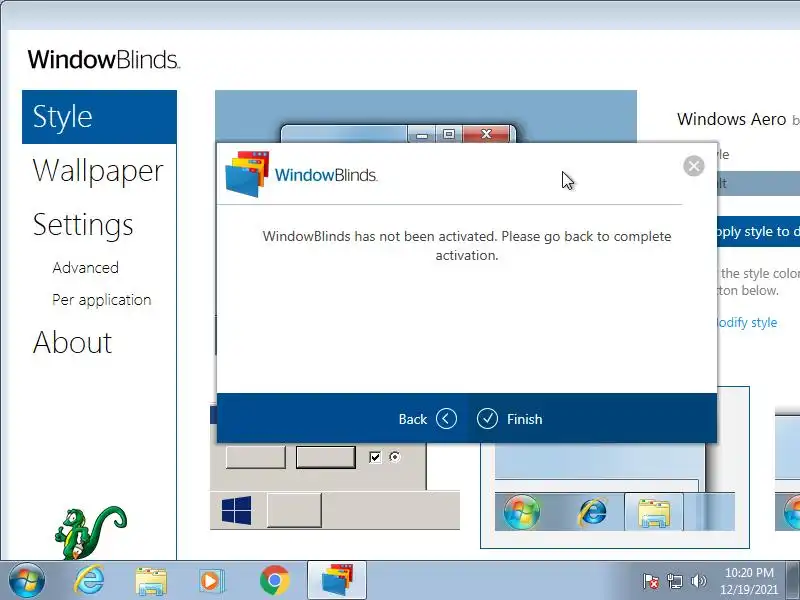Click the Apply style to desktop button
The height and width of the screenshot is (600, 800).
[758, 232]
